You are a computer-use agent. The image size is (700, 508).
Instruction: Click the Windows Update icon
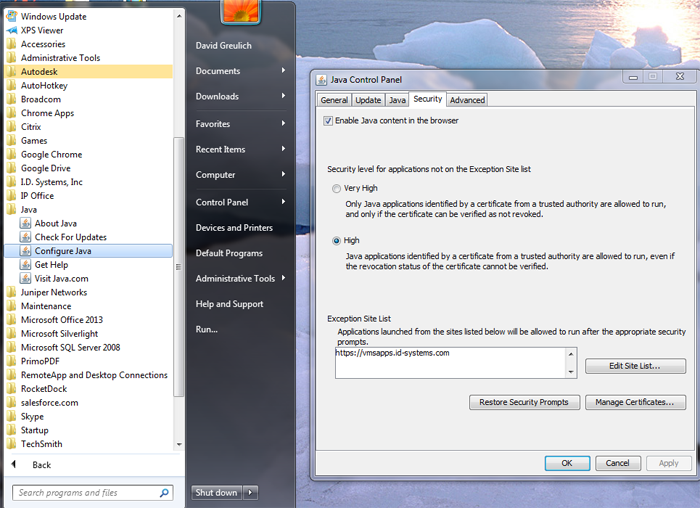tap(11, 16)
